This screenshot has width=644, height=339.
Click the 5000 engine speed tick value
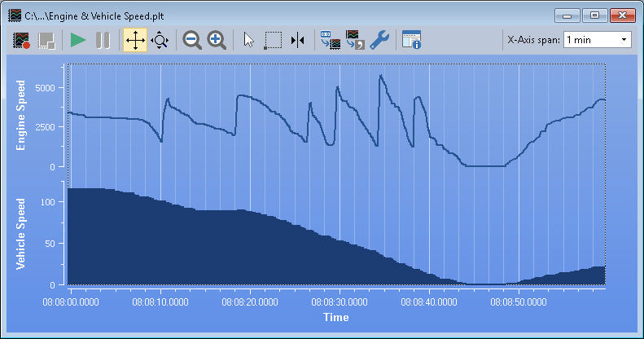click(45, 88)
